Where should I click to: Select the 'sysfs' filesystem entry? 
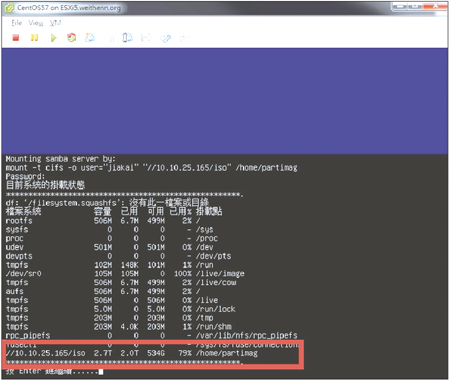point(17,230)
